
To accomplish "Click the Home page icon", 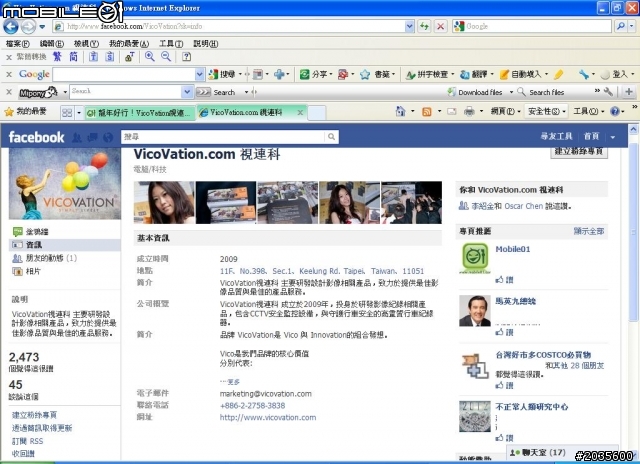I will (x=400, y=111).
